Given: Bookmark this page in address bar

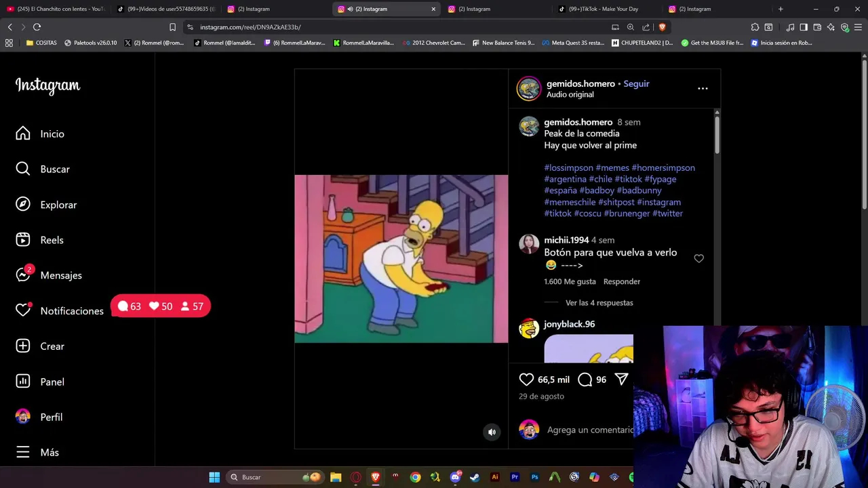Looking at the screenshot, I should click(x=172, y=27).
